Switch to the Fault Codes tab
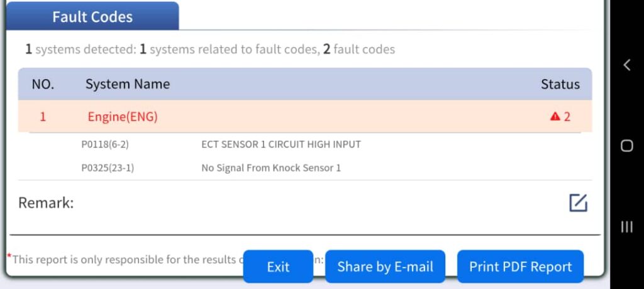Viewport: 644px width, 289px height. (92, 17)
